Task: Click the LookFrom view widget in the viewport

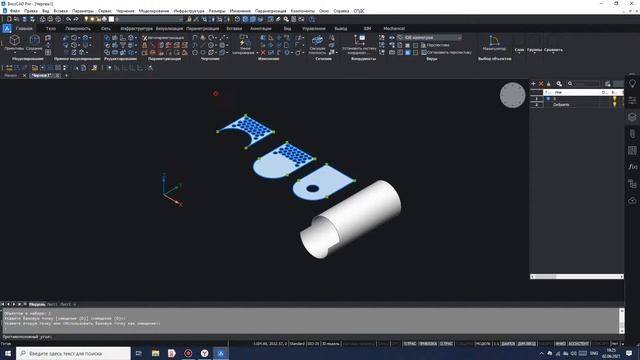Action: 512,95
